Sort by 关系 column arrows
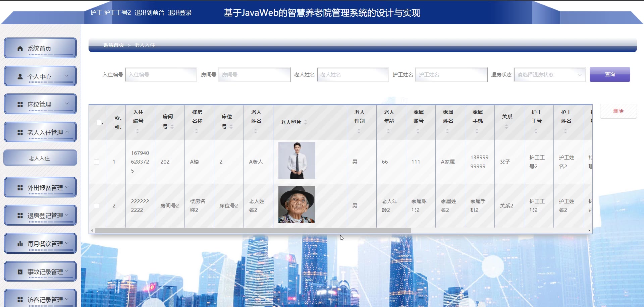Viewport: 644px width, 307px height. 506,127
